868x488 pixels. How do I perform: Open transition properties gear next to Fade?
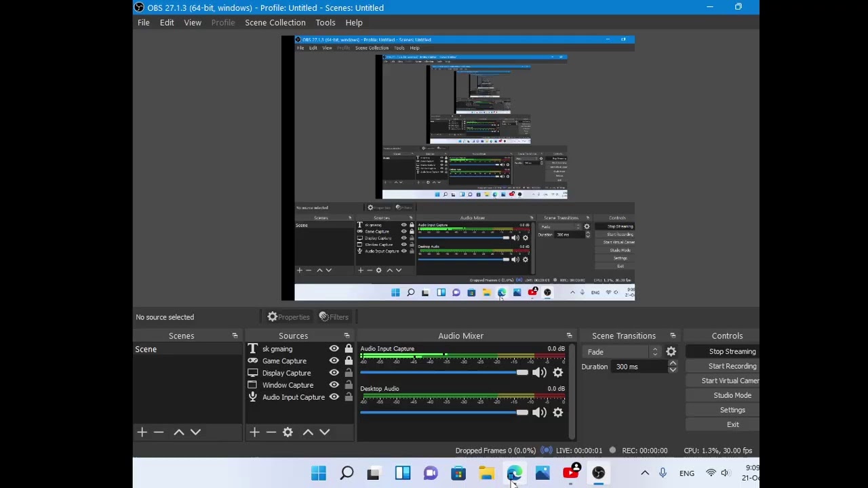[671, 352]
